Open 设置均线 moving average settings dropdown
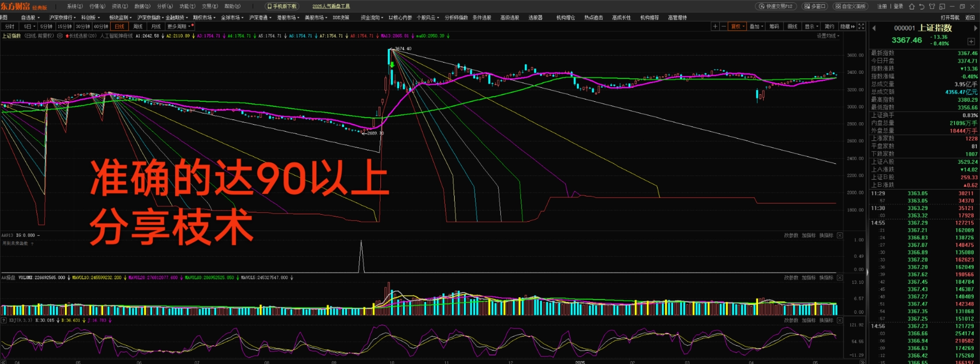The width and height of the screenshot is (980, 364). (x=828, y=36)
